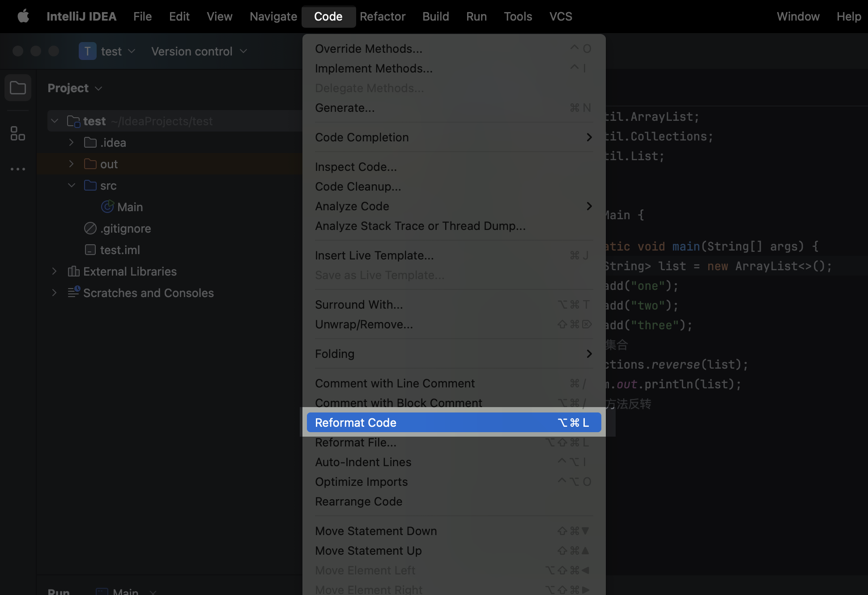
Task: Open the Run menu
Action: (x=476, y=17)
